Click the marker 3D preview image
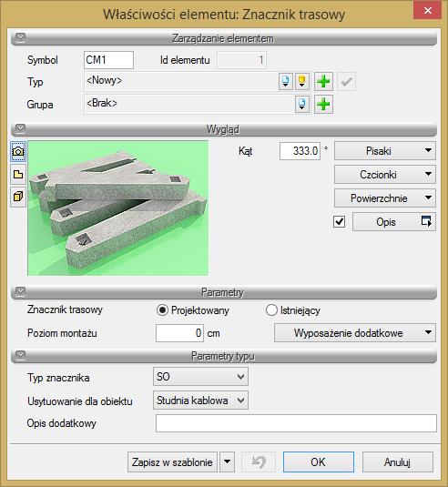This screenshot has width=448, height=487. [117, 208]
